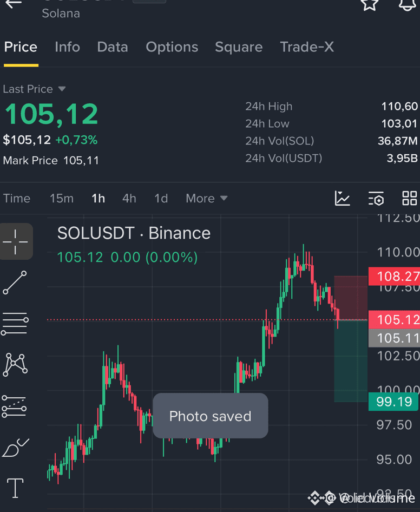This screenshot has width=420, height=512.
Task: Select the trend line drawing tool
Action: [15, 283]
